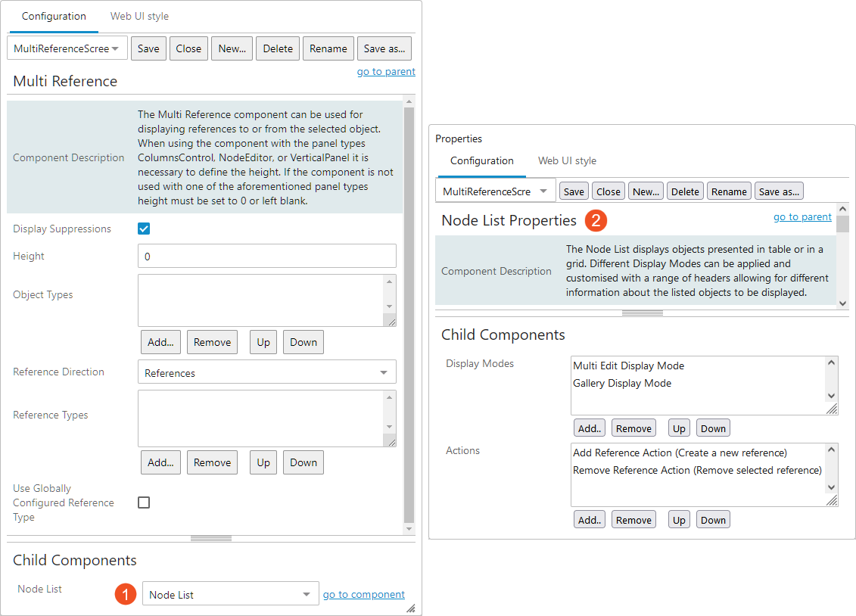Switch to left Web UI style tab

[x=139, y=16]
